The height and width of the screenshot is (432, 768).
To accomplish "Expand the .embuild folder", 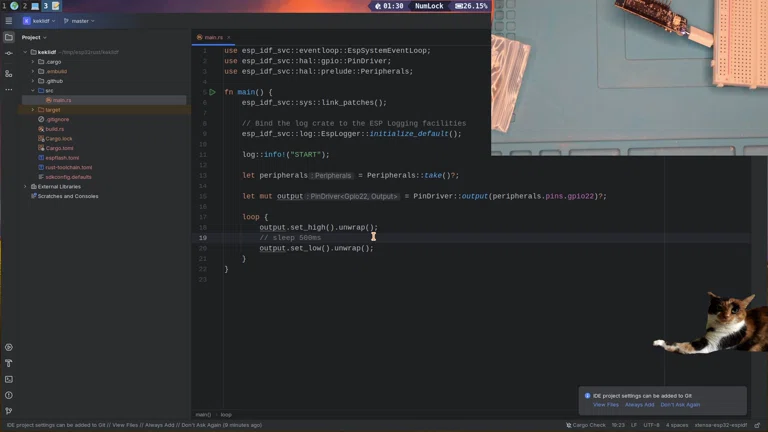I will point(33,72).
